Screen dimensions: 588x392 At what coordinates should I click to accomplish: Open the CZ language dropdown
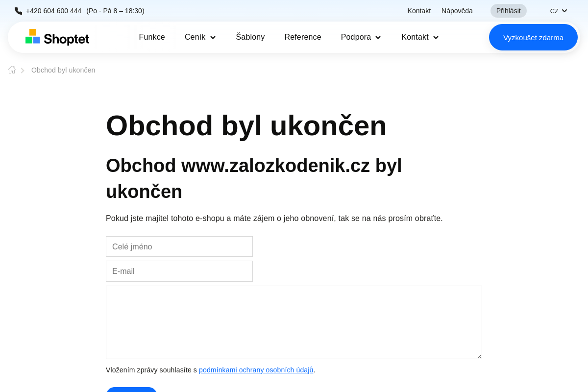[558, 10]
